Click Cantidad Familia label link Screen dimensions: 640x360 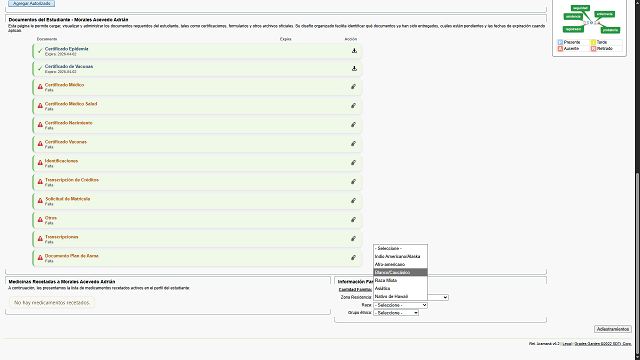[x=355, y=290]
